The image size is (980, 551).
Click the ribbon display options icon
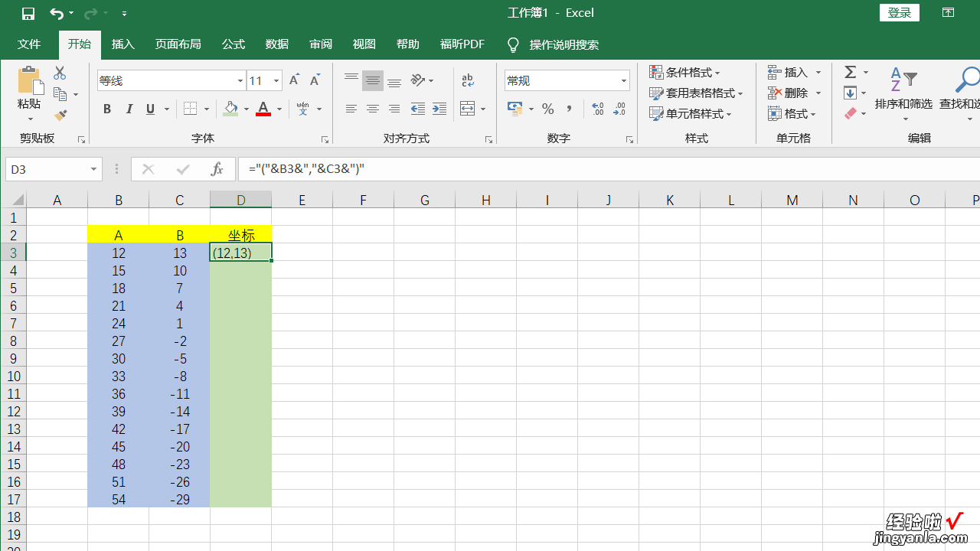click(x=948, y=12)
